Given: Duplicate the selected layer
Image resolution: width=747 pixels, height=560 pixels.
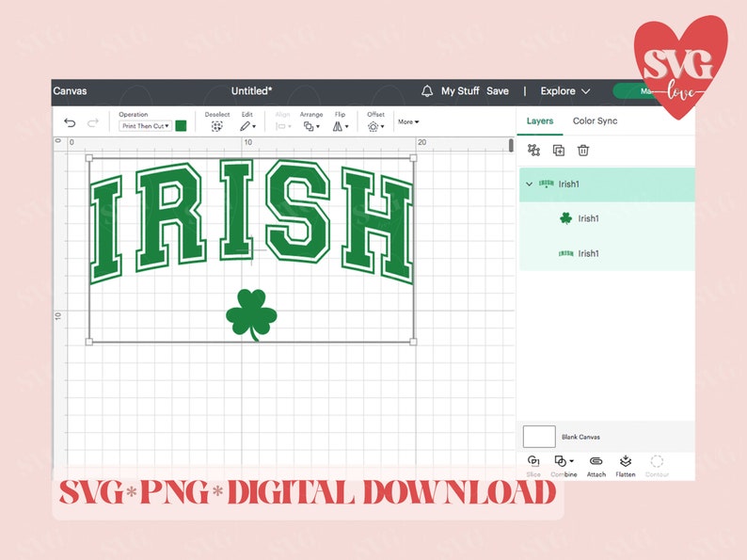Looking at the screenshot, I should coord(558,151).
